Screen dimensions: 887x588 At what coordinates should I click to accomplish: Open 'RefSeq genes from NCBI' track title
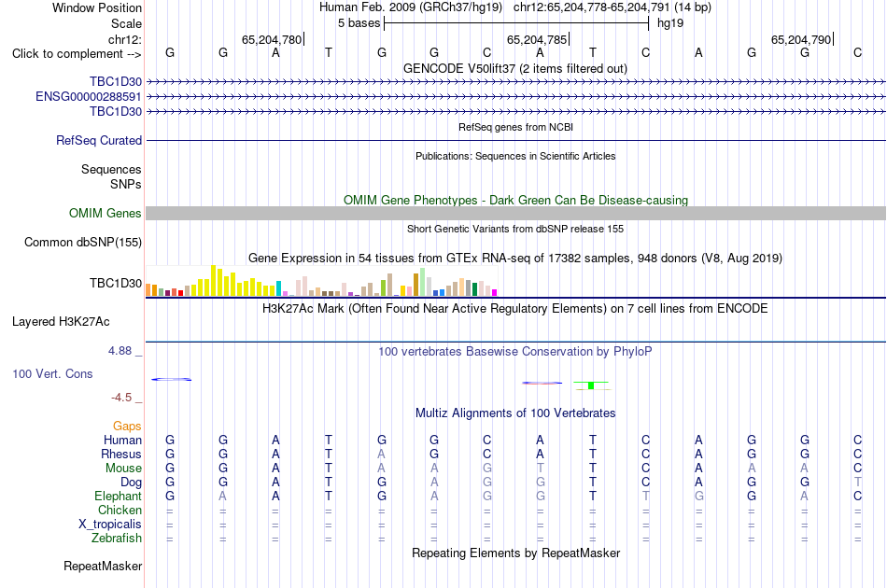(x=515, y=127)
